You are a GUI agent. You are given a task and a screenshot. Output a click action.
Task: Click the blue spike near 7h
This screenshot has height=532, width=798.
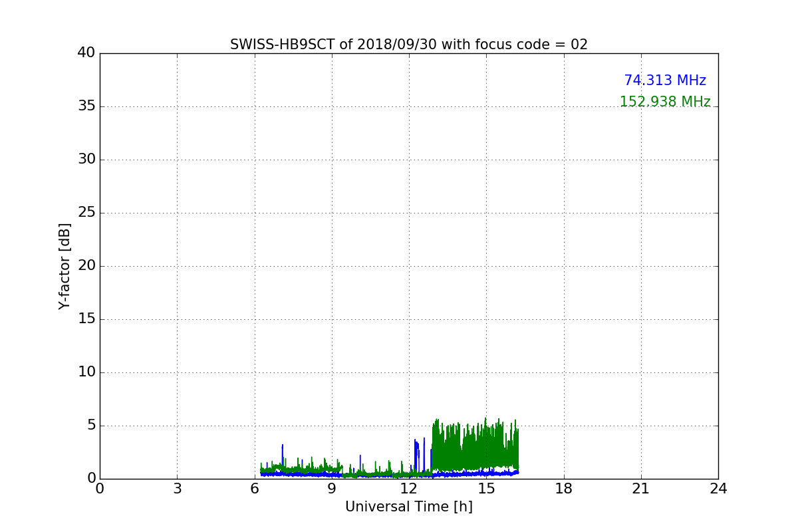point(283,459)
